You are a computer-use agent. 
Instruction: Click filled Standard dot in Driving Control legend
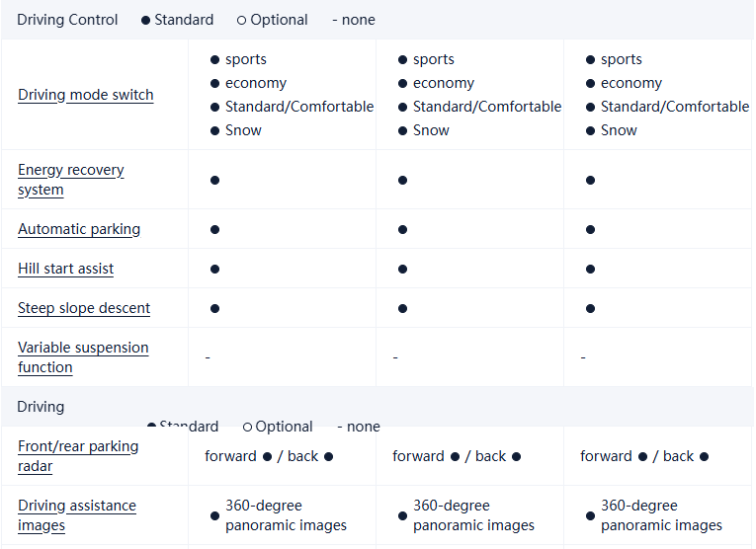point(146,20)
